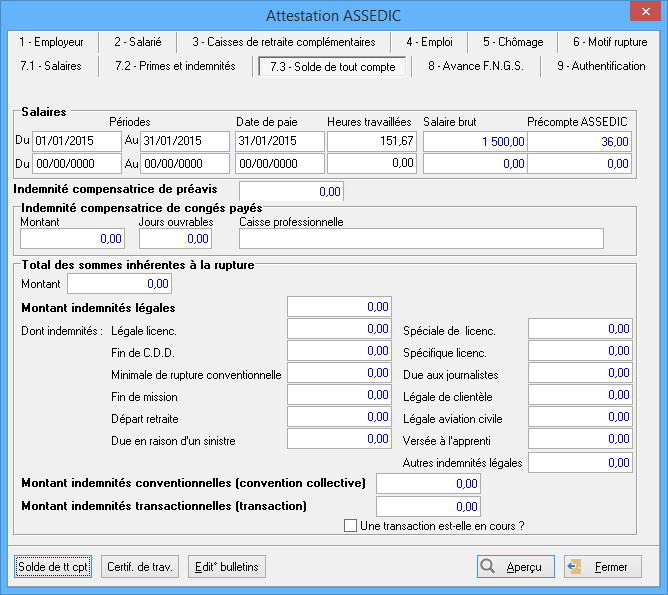Check 'Une transaction est-elle en cours ?' box
This screenshot has height=595, width=668.
pyautogui.click(x=350, y=526)
